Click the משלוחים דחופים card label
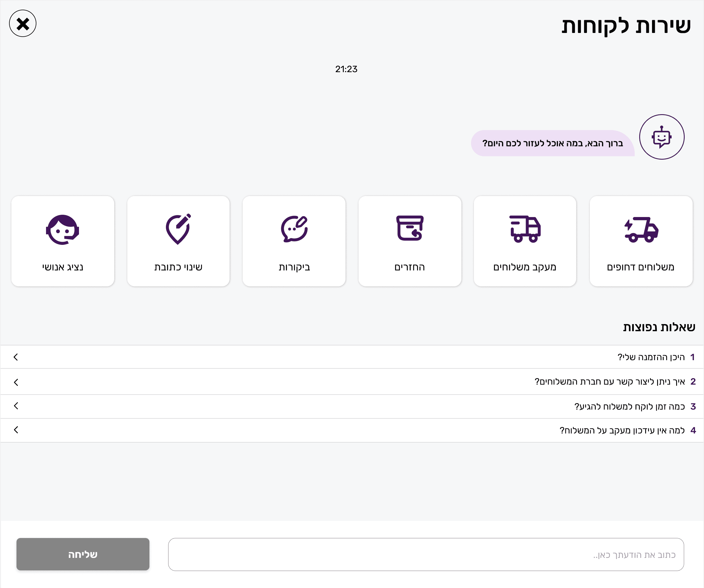Image resolution: width=704 pixels, height=588 pixels. [x=640, y=267]
